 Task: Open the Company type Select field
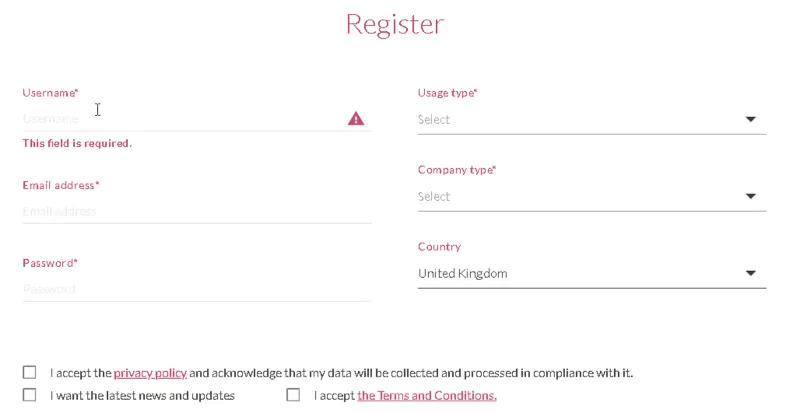(x=592, y=198)
